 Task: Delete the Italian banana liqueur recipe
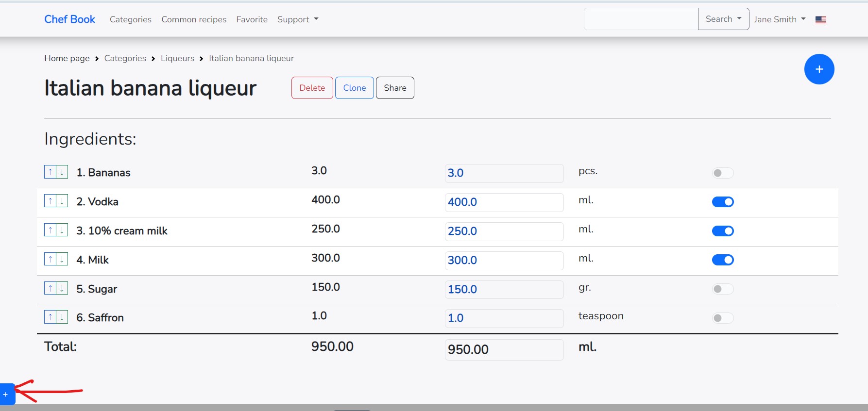click(312, 88)
